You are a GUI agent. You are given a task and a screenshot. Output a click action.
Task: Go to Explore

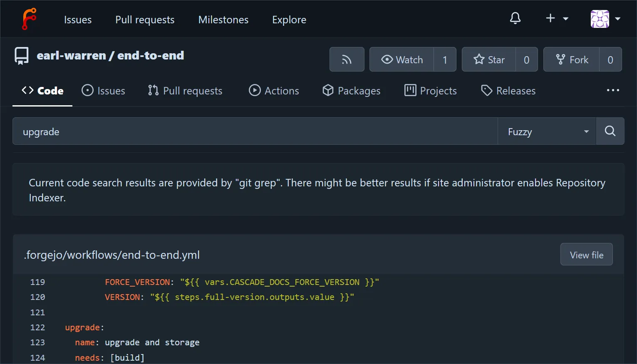pyautogui.click(x=289, y=19)
